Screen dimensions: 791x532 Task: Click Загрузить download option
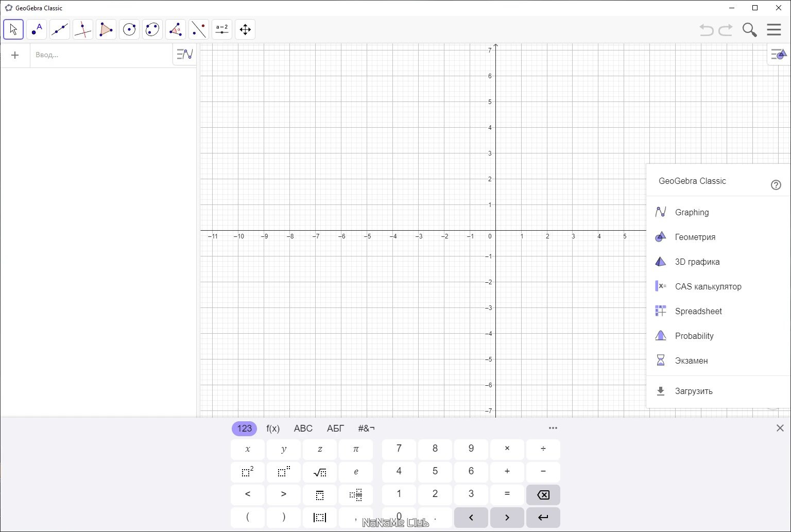718,391
